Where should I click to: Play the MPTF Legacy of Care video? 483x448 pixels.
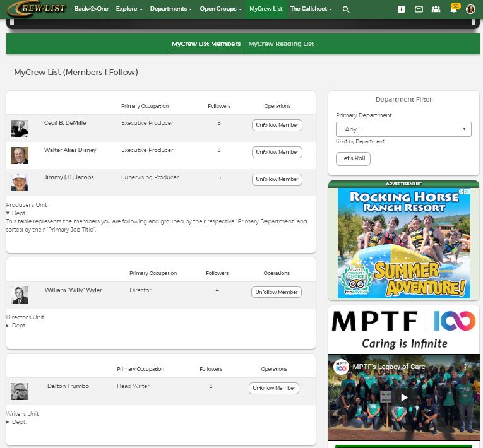[403, 397]
